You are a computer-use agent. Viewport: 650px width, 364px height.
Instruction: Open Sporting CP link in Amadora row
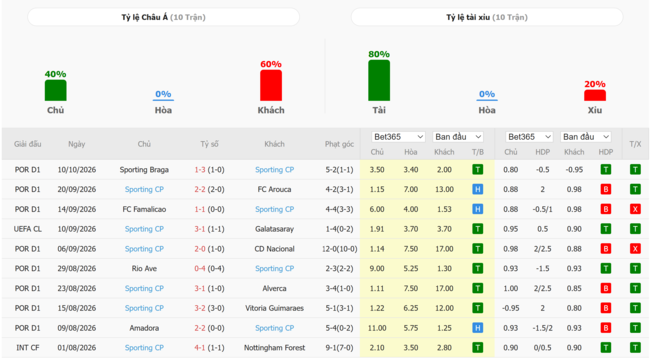pos(274,328)
